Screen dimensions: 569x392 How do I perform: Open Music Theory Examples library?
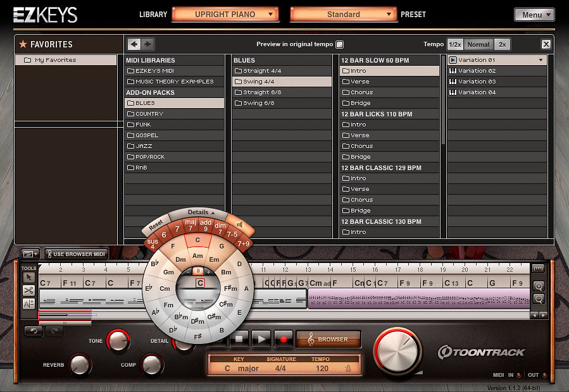pyautogui.click(x=174, y=82)
